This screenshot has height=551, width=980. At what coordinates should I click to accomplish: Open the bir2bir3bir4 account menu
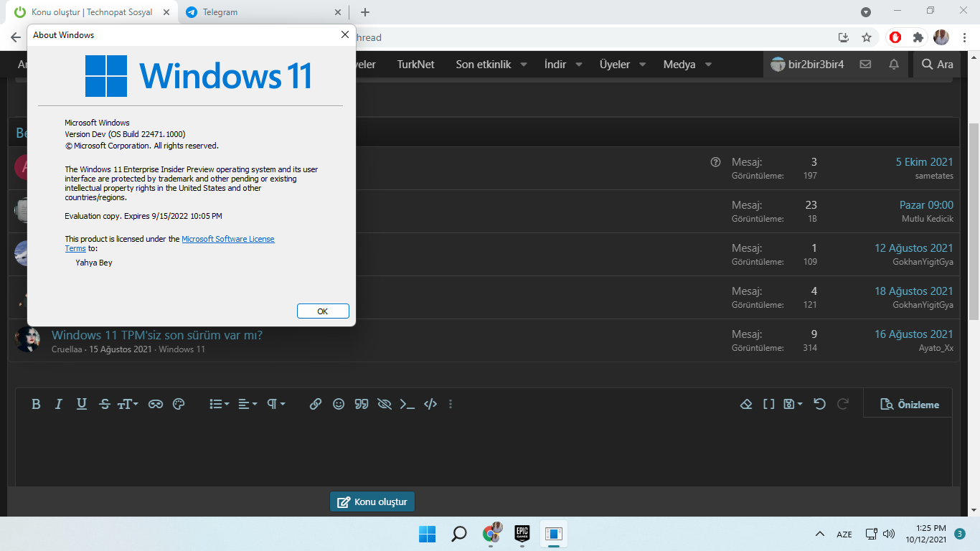(807, 64)
